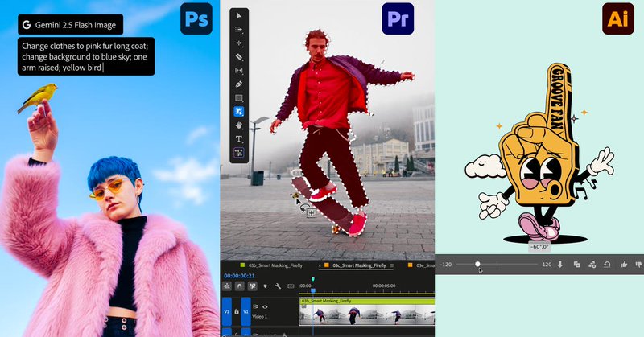
Task: Click the thumbs up feedback icon
Action: (x=624, y=265)
